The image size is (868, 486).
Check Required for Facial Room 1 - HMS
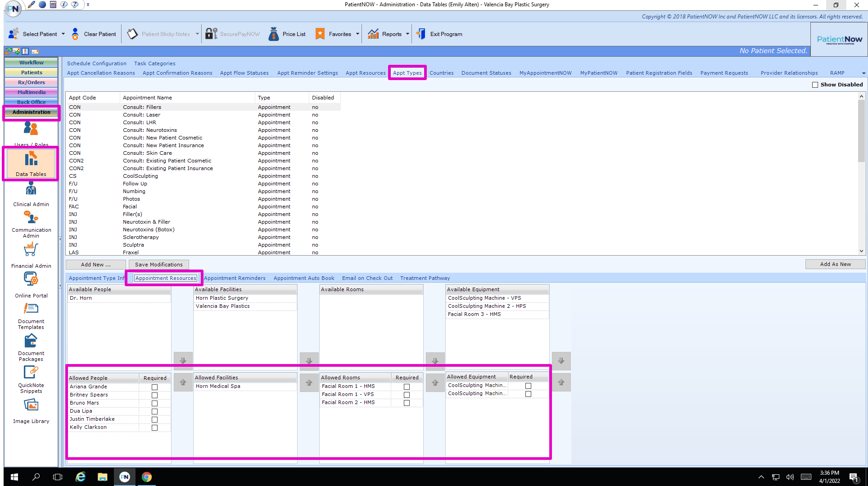pos(407,387)
